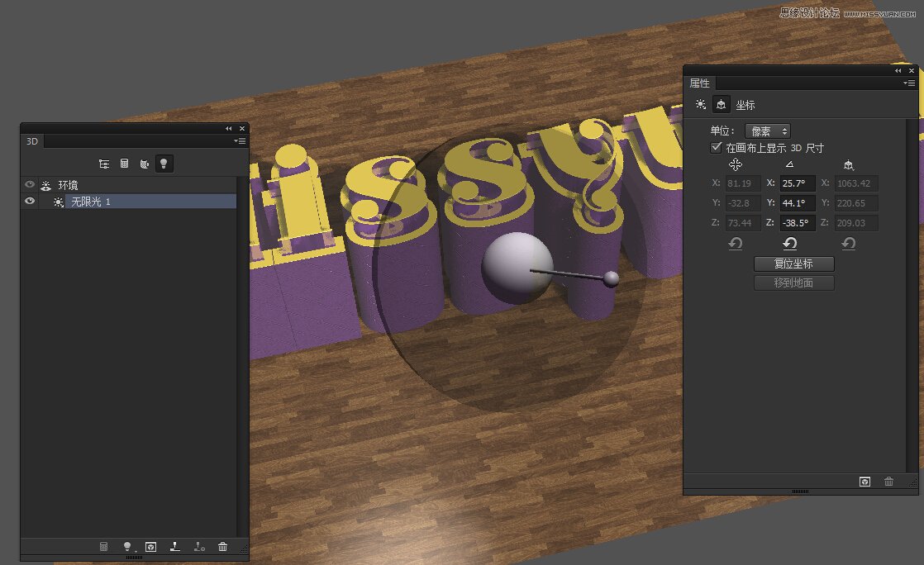This screenshot has width=924, height=565.
Task: Reset scale with right reset arrow
Action: [x=849, y=244]
